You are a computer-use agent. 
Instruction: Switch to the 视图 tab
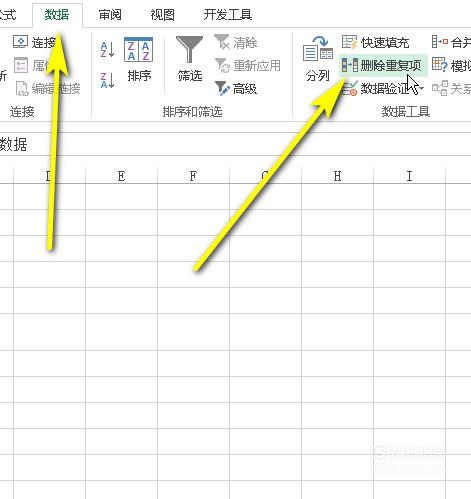click(x=162, y=15)
